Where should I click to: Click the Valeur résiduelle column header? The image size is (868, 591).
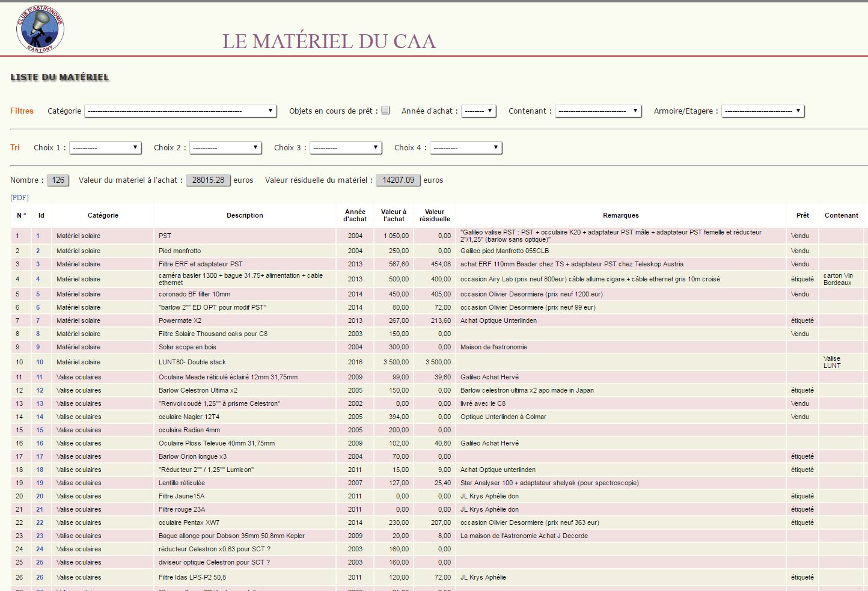pos(435,215)
